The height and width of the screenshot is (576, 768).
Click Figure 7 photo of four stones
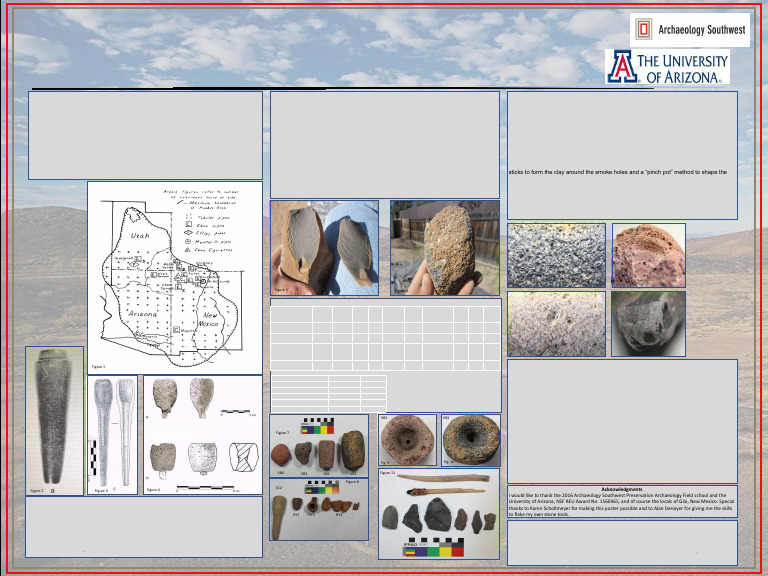[x=319, y=445]
